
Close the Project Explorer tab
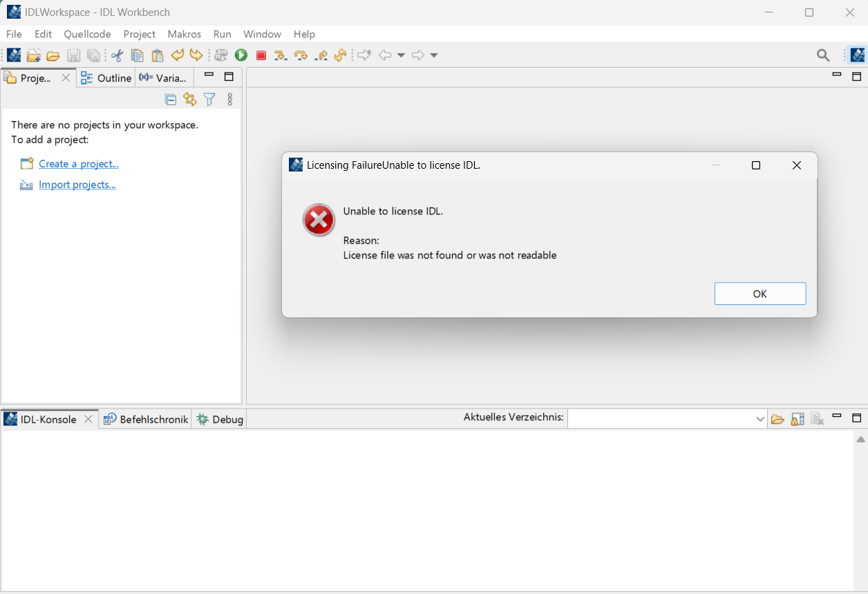click(x=66, y=78)
